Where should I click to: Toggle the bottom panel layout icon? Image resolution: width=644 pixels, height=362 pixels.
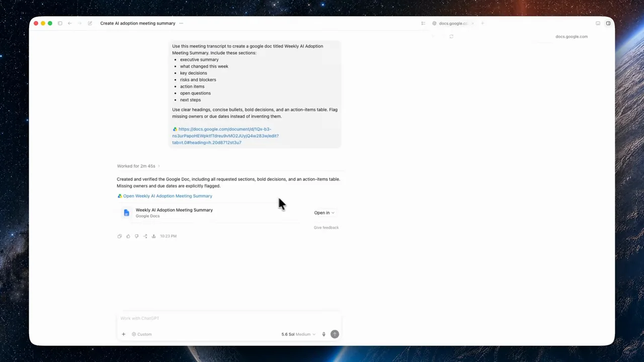pyautogui.click(x=598, y=23)
